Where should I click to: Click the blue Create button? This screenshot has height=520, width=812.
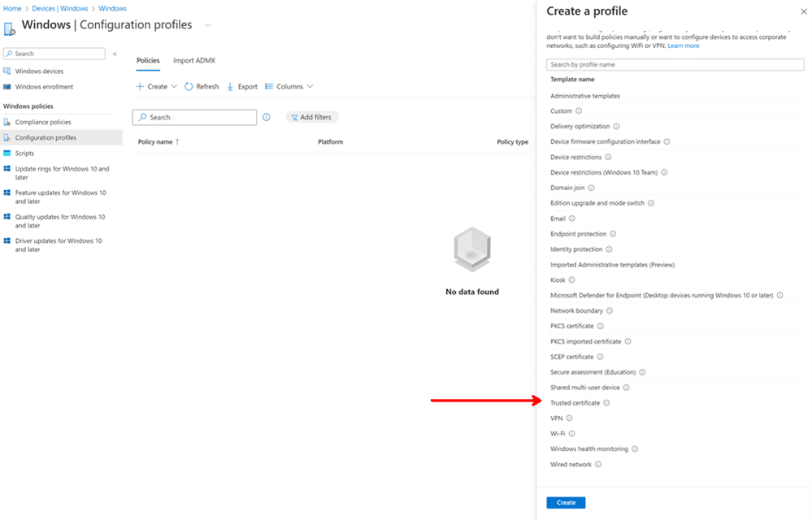click(566, 502)
